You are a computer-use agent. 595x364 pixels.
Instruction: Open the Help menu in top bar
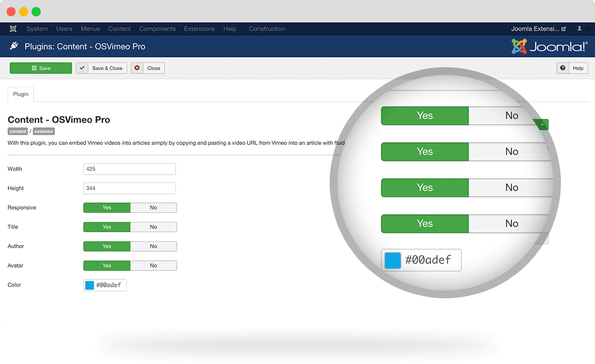point(230,29)
